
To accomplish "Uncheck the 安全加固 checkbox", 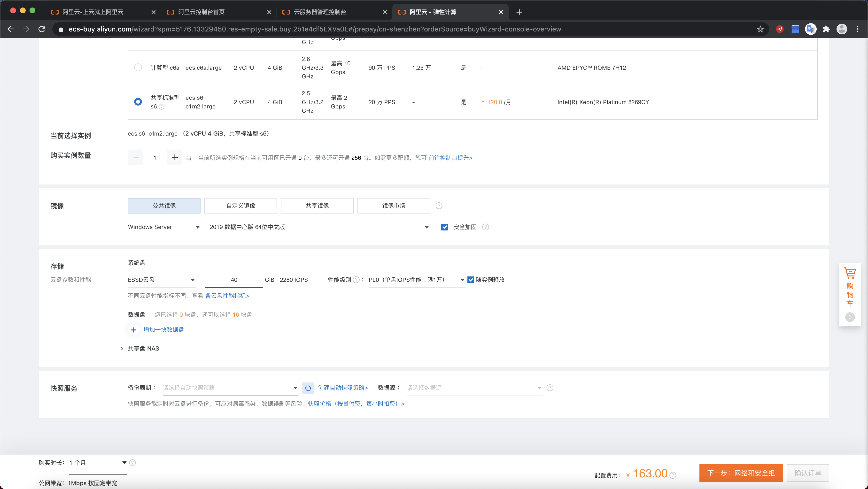I will point(444,227).
